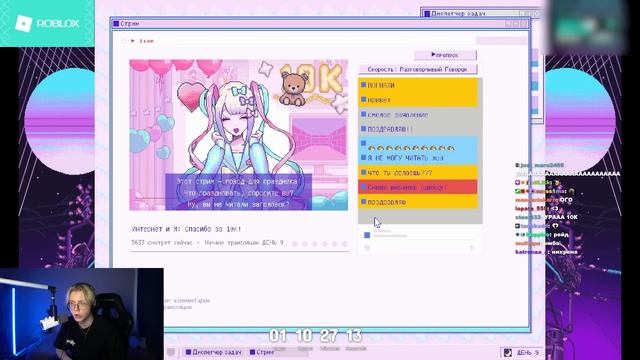Click the play triangle before 'live'
Image resolution: width=640 pixels, height=360 pixels.
pyautogui.click(x=133, y=41)
